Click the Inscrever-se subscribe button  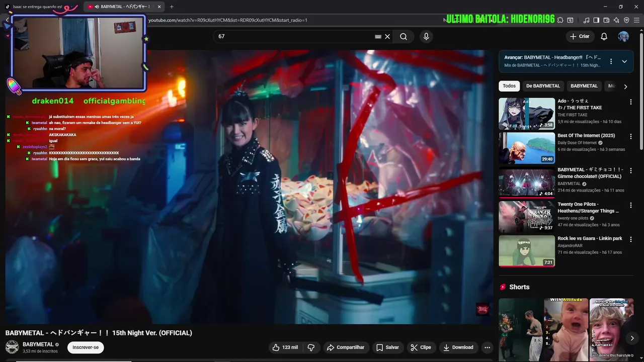[86, 347]
